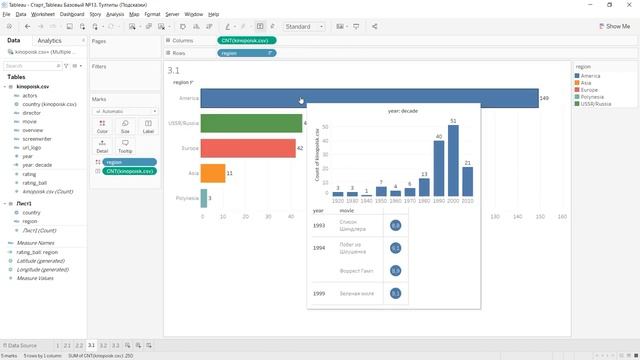Switch to sheet tab 2.1
640x360 pixels.
pos(67,346)
